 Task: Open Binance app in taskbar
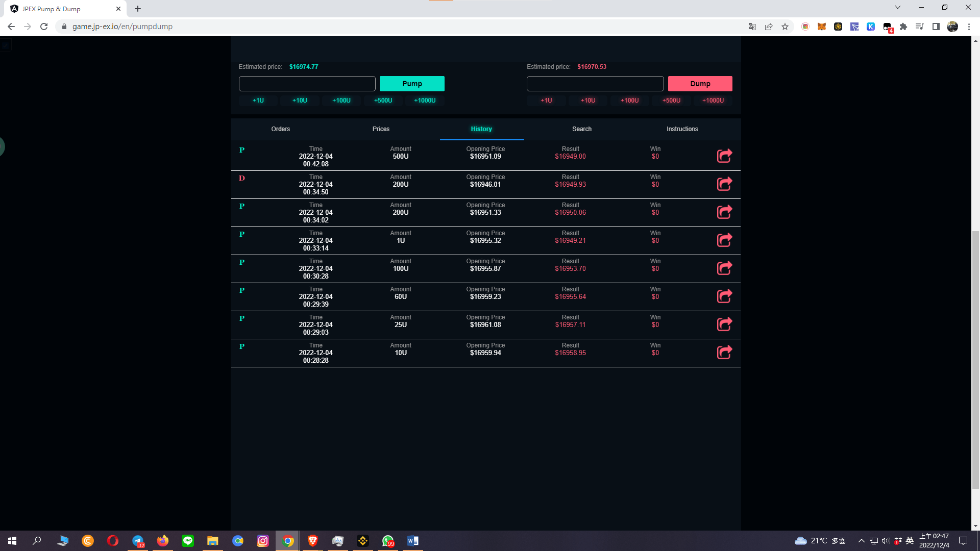pyautogui.click(x=363, y=541)
